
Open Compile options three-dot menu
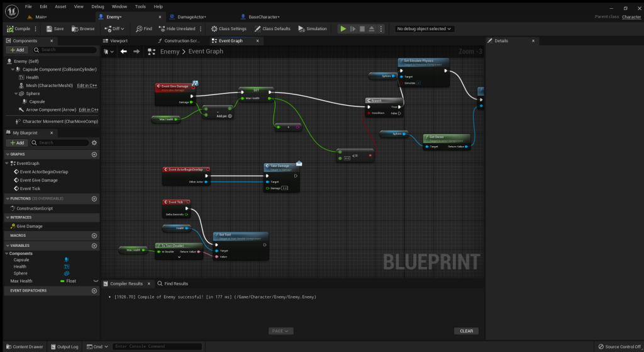(x=36, y=29)
